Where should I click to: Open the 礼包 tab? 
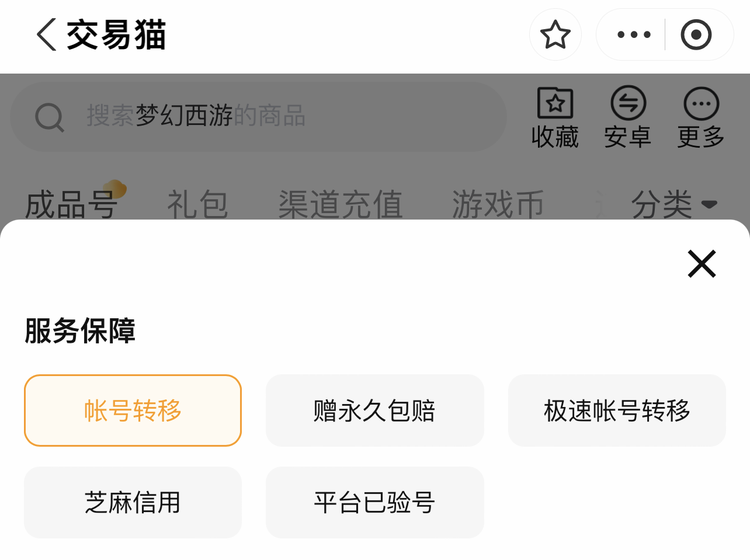pyautogui.click(x=197, y=204)
